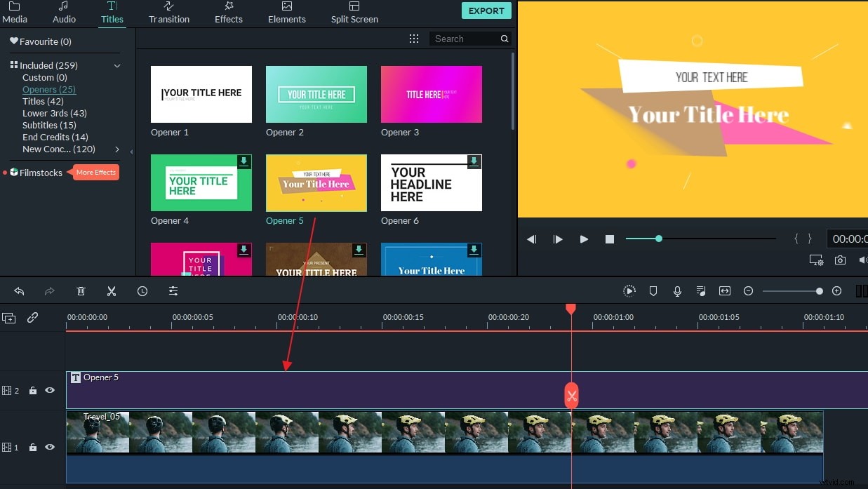Image resolution: width=868 pixels, height=489 pixels.
Task: Toggle visibility of track 2 with the eye icon
Action: (49, 390)
